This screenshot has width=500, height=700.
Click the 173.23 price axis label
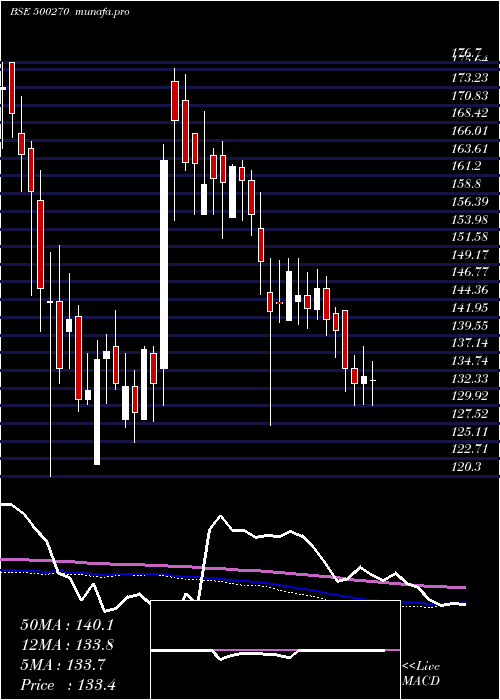point(470,78)
